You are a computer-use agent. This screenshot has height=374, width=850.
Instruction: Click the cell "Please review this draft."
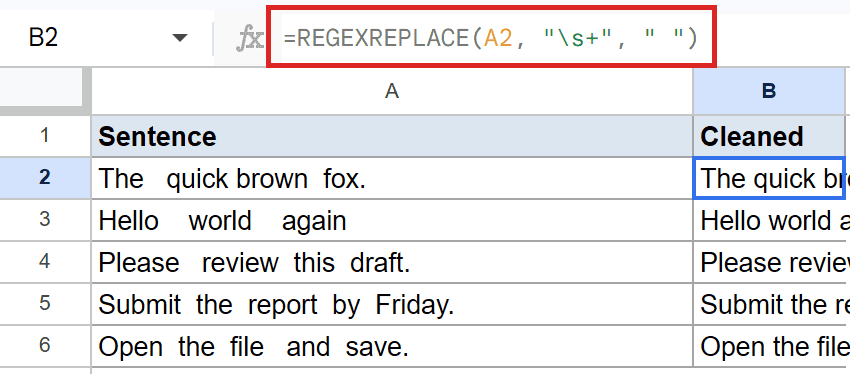point(392,262)
